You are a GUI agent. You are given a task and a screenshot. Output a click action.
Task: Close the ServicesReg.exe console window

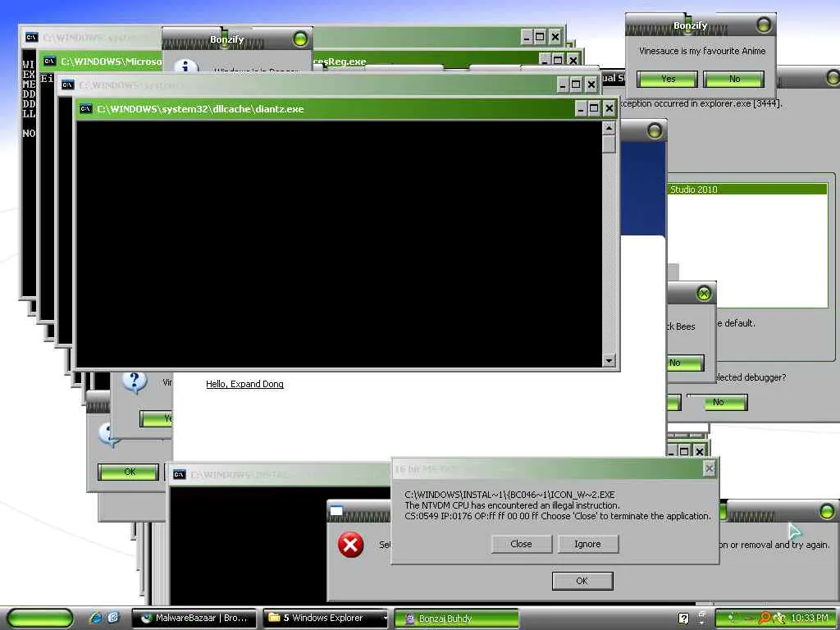[573, 60]
